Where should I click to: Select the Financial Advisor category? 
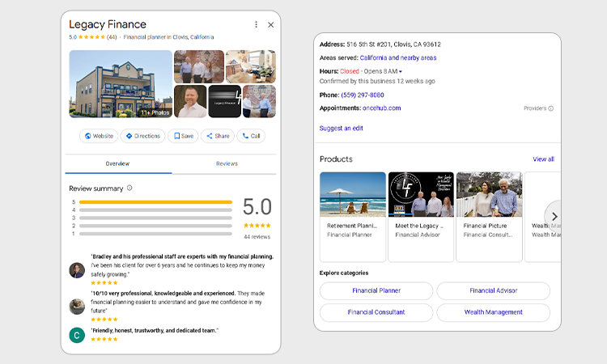point(493,290)
